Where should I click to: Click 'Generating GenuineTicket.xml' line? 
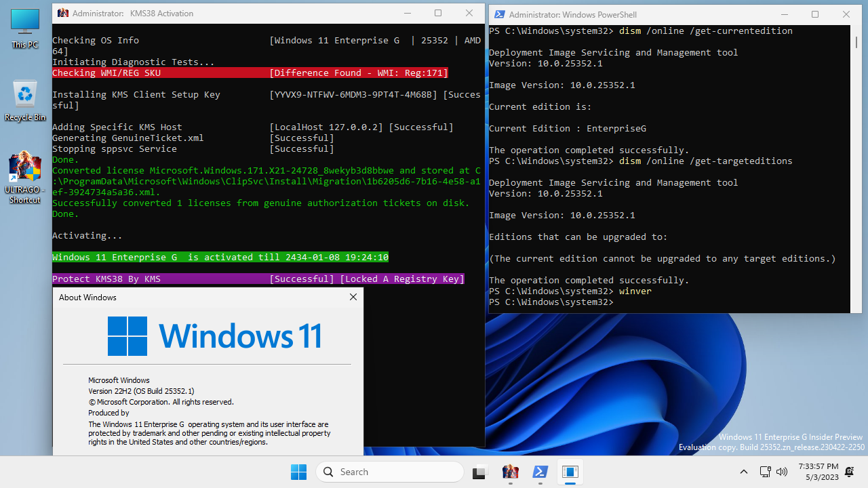pos(193,138)
